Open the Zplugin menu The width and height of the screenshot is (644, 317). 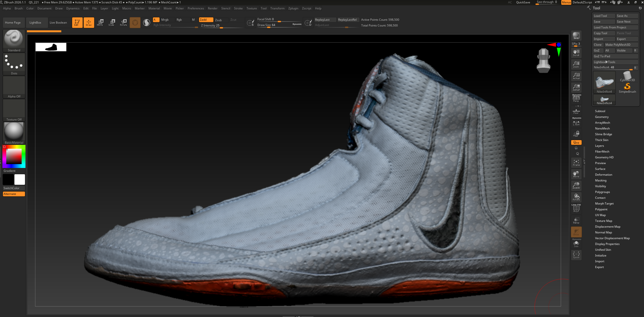tap(293, 8)
